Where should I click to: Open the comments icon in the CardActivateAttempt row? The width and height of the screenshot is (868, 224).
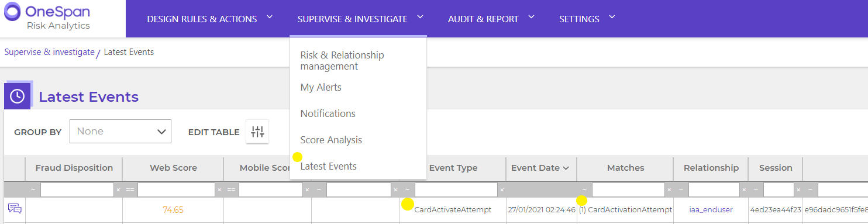coord(15,209)
